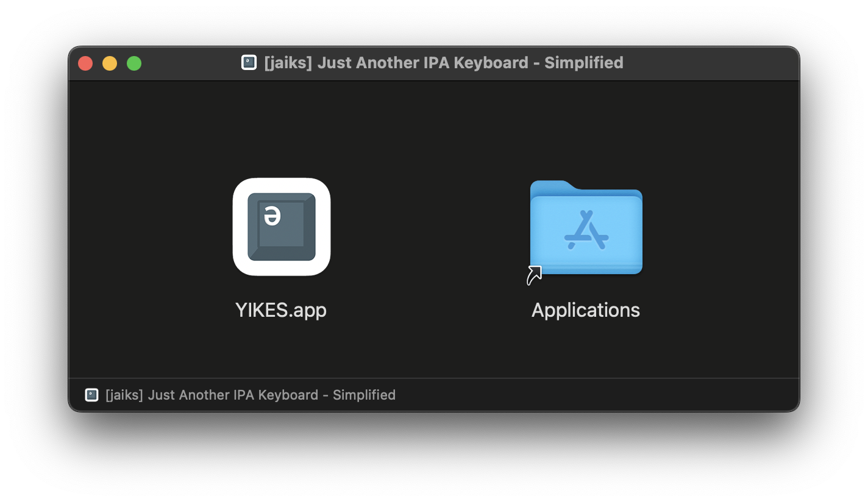Screen dimensions: 868x502
Task: Click the path bar volume icon at bottom
Action: (91, 395)
